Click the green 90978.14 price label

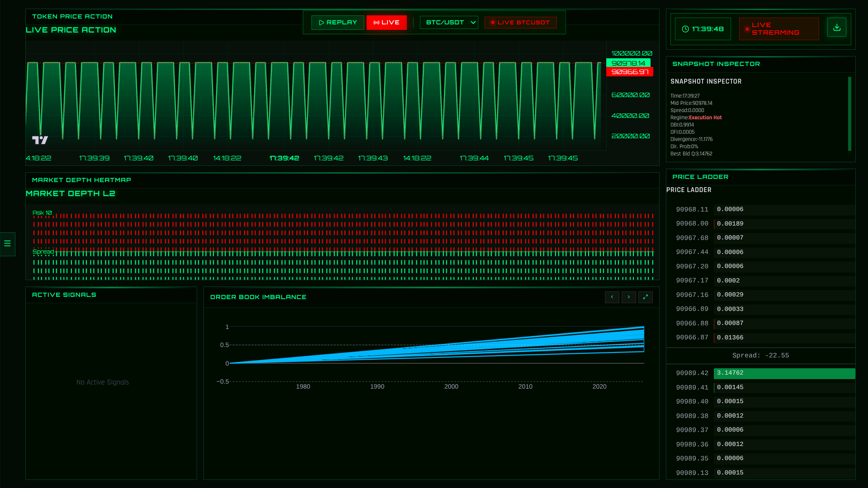coord(628,63)
